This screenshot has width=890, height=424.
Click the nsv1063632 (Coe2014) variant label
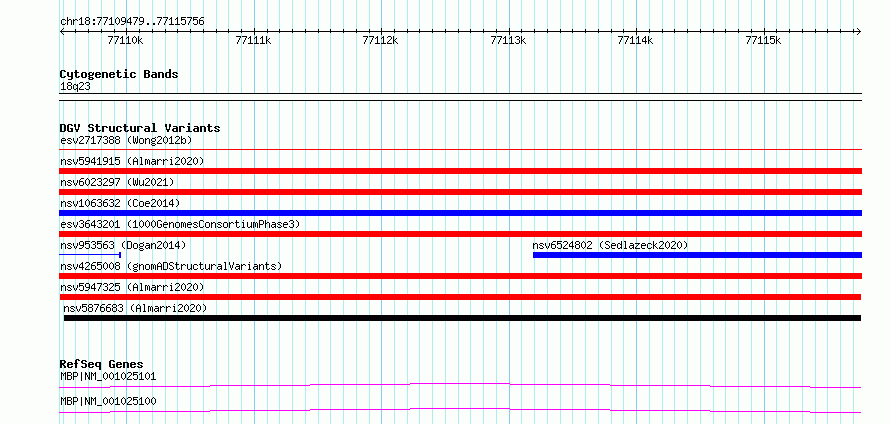pyautogui.click(x=120, y=203)
